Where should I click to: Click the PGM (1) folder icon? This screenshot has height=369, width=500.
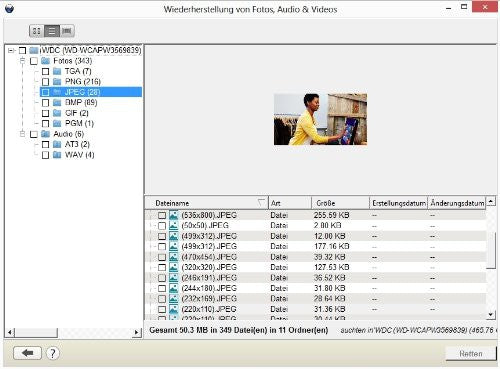coord(57,123)
